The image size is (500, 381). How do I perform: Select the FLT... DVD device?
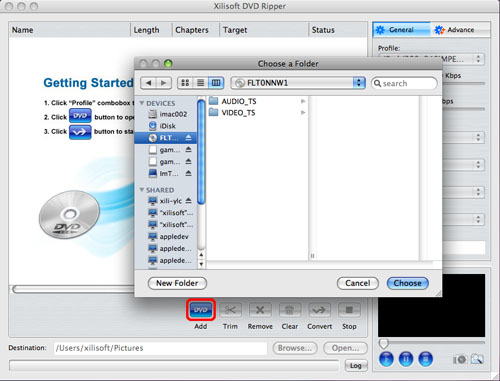[165, 138]
